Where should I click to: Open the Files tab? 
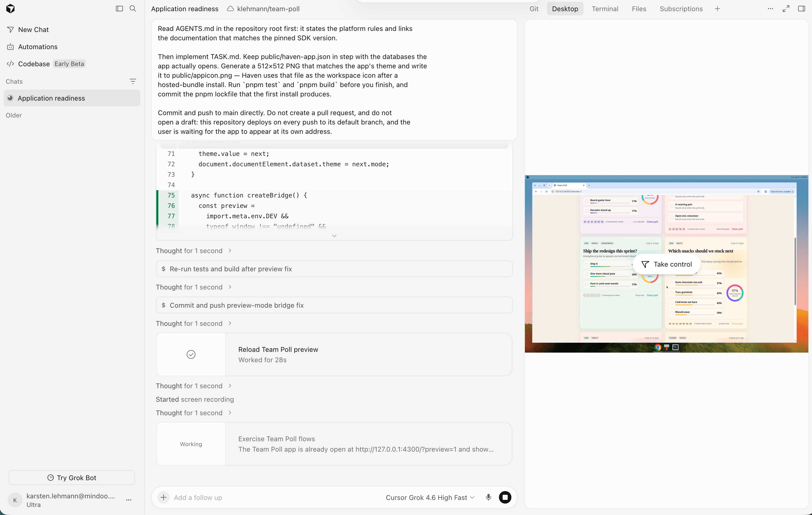point(639,9)
